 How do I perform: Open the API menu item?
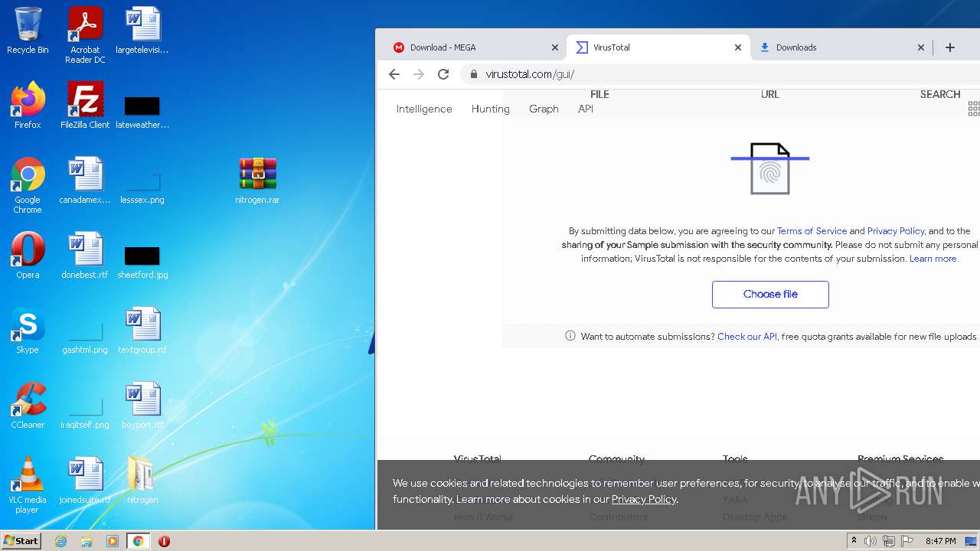pyautogui.click(x=586, y=109)
